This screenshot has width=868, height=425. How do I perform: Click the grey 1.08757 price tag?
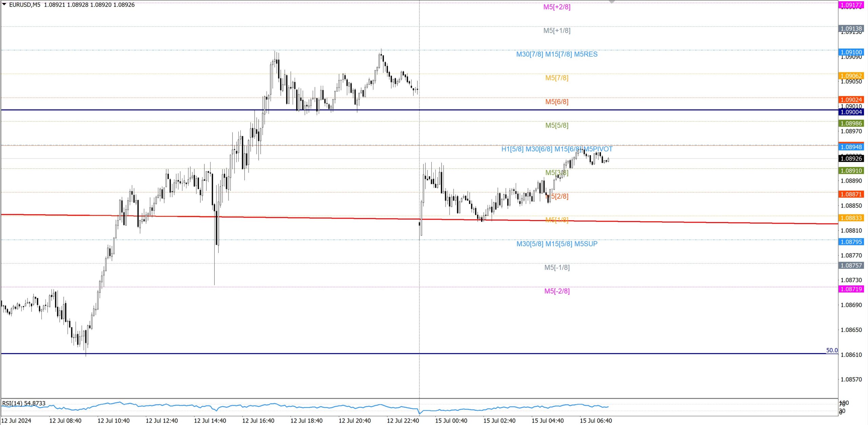pyautogui.click(x=851, y=265)
